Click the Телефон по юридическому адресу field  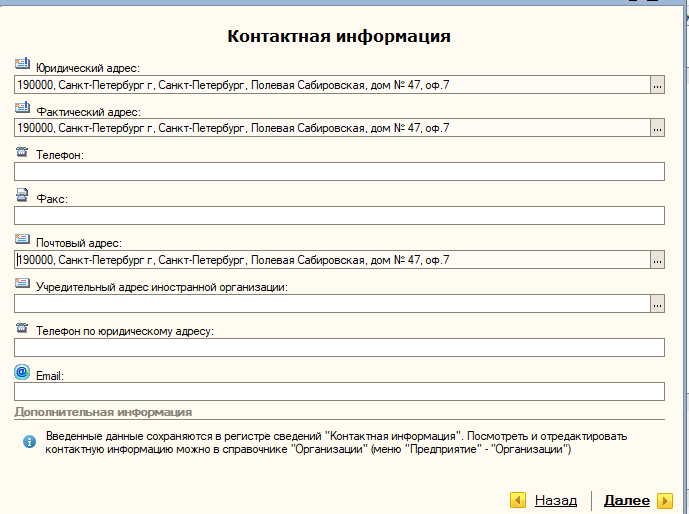339,347
